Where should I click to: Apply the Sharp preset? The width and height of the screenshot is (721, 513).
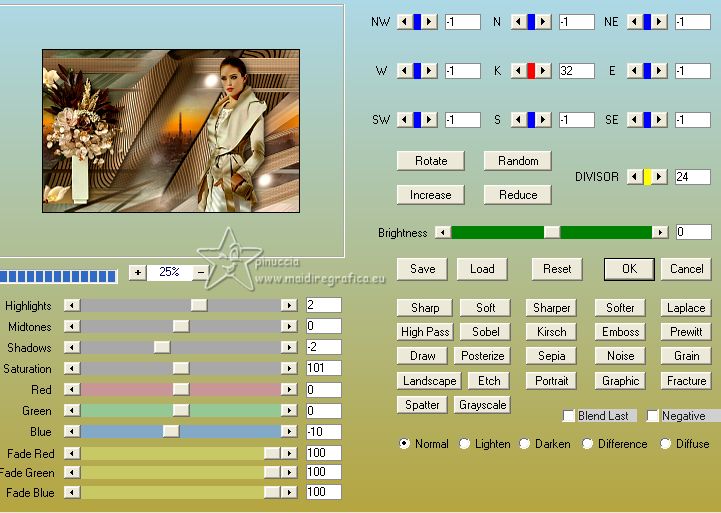point(425,308)
